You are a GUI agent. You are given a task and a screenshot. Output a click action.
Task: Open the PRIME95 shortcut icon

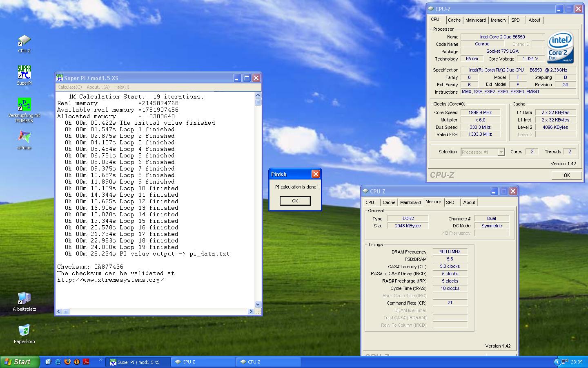coord(24,110)
